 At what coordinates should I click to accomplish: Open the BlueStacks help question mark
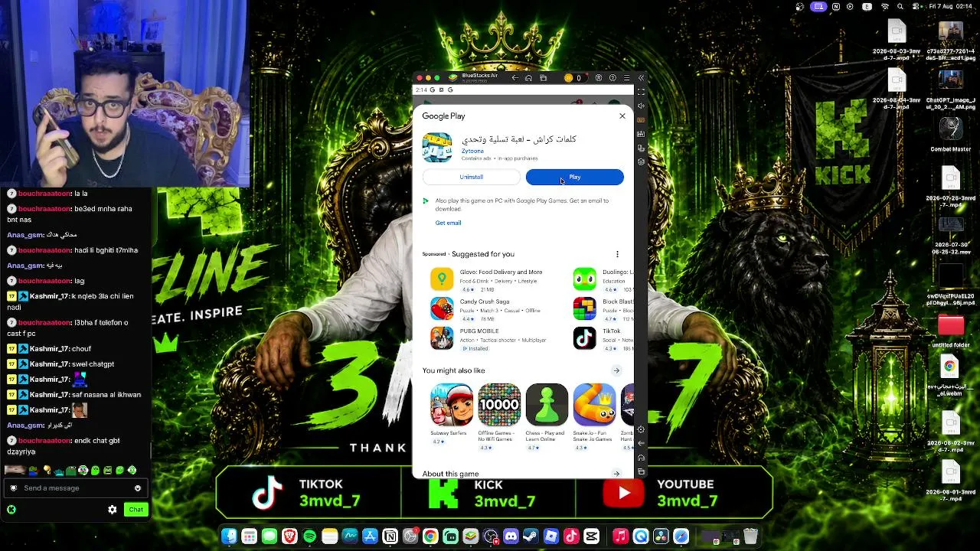point(612,78)
